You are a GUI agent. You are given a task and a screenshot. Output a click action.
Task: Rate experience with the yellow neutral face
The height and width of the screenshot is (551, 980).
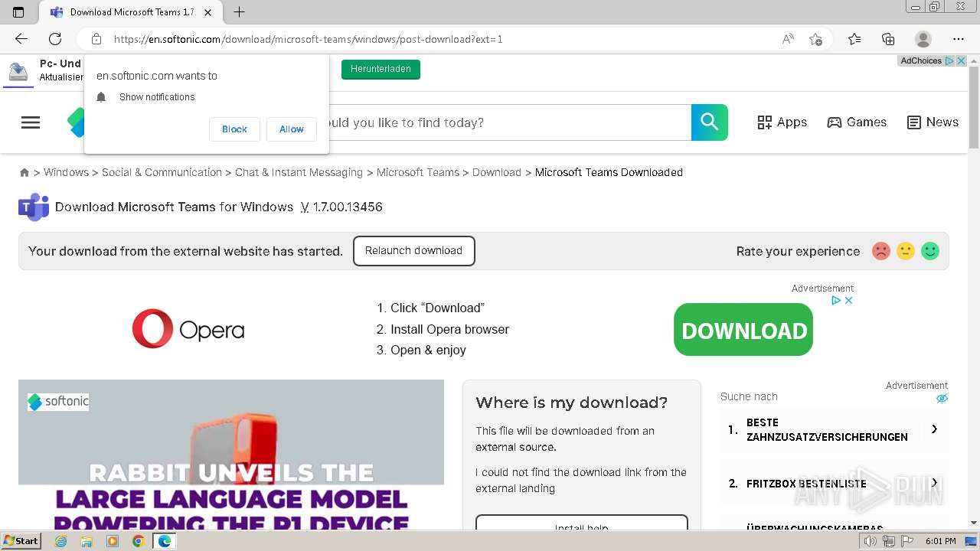click(x=906, y=251)
